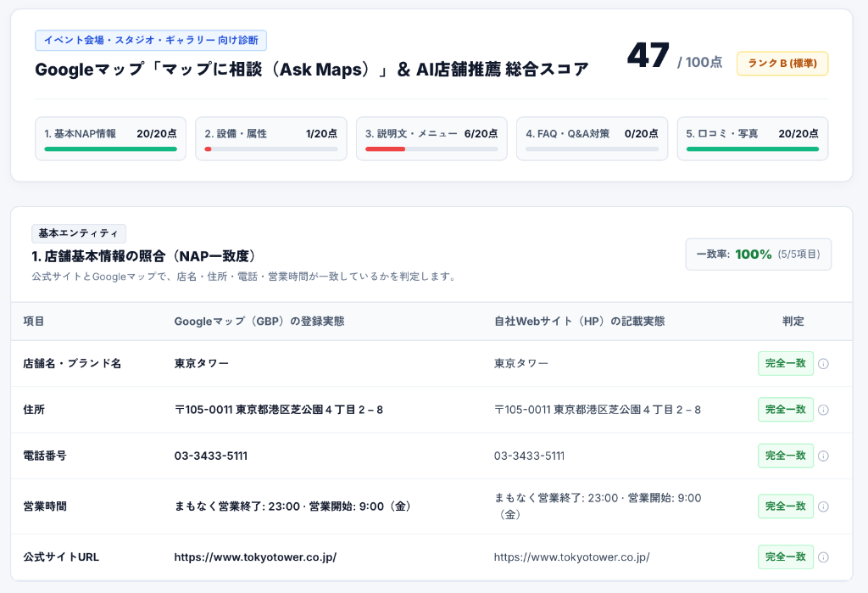Click GBP business hours まもなく営業終了: 23:00 in bold
This screenshot has width=868, height=593.
pyautogui.click(x=292, y=506)
